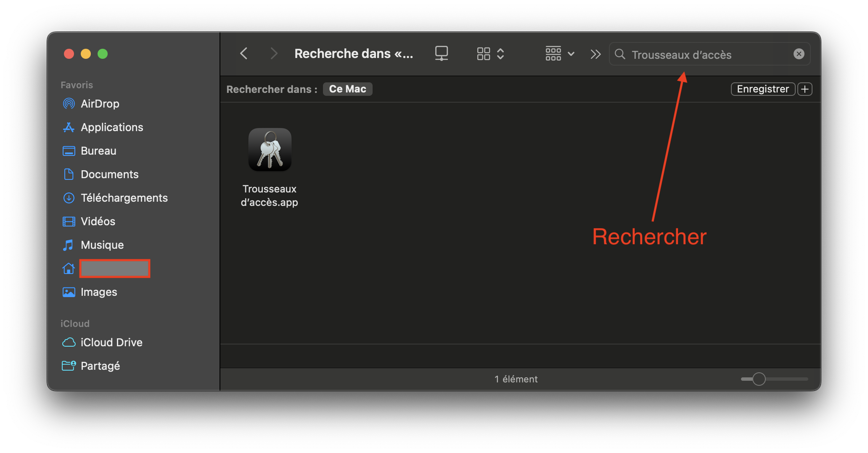Select the Partagé shared folder

pos(100,366)
